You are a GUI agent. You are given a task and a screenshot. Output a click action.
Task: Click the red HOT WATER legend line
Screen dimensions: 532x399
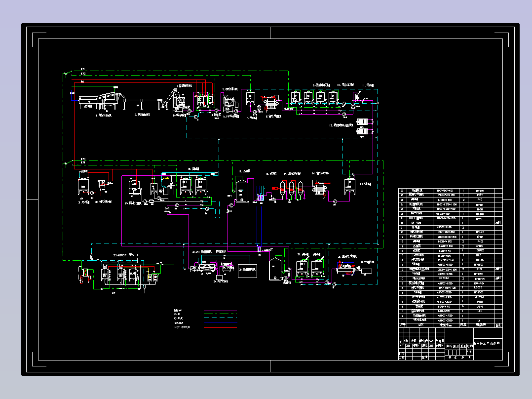[x=220, y=327]
